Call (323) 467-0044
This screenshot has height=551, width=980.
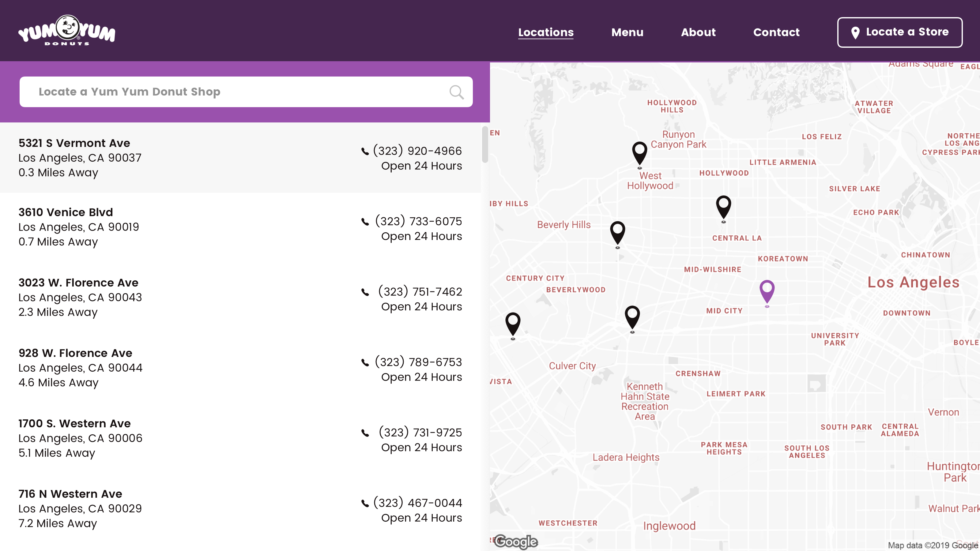pyautogui.click(x=418, y=503)
